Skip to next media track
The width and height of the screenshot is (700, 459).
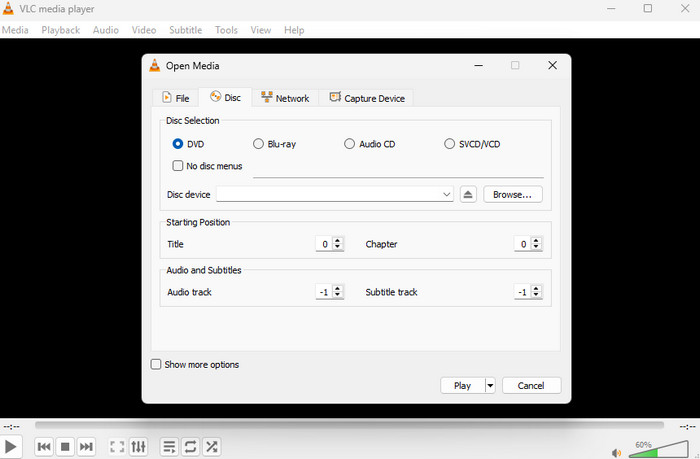click(x=86, y=446)
